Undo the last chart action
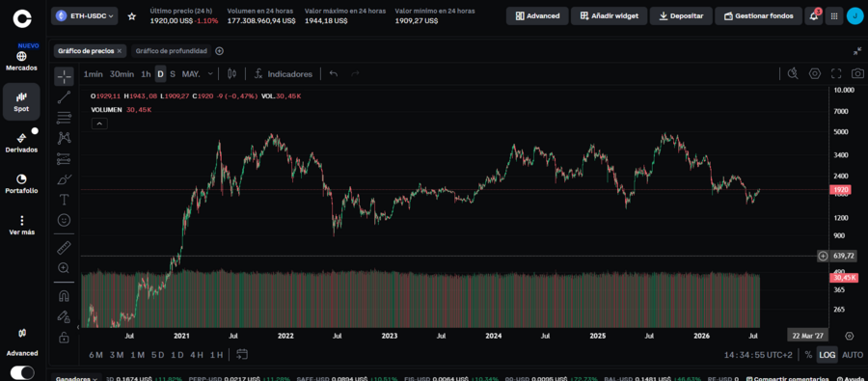The height and width of the screenshot is (381, 868). tap(334, 73)
